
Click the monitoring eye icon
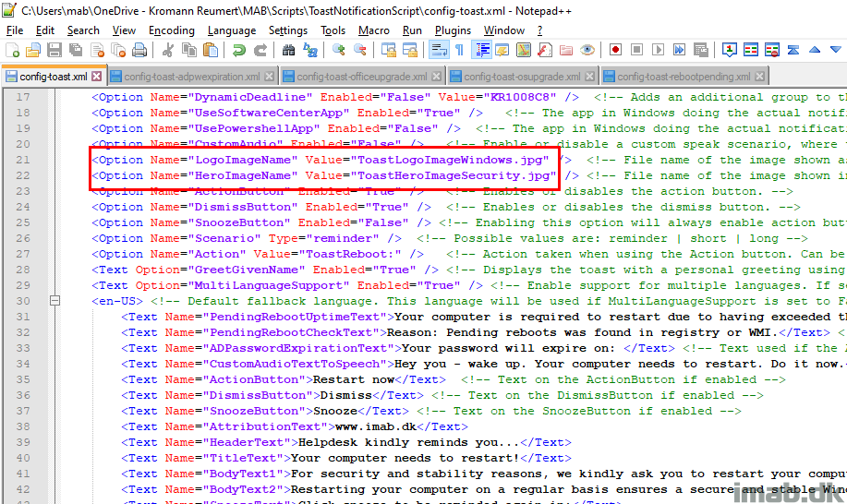tap(587, 50)
